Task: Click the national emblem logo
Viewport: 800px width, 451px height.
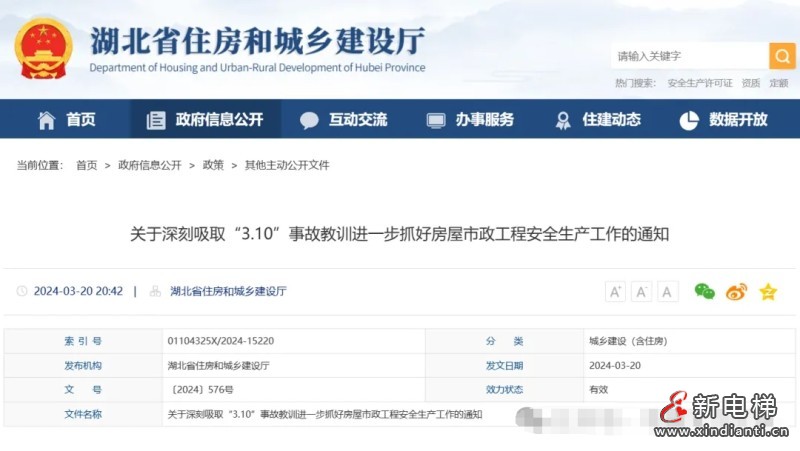Action: pos(43,49)
